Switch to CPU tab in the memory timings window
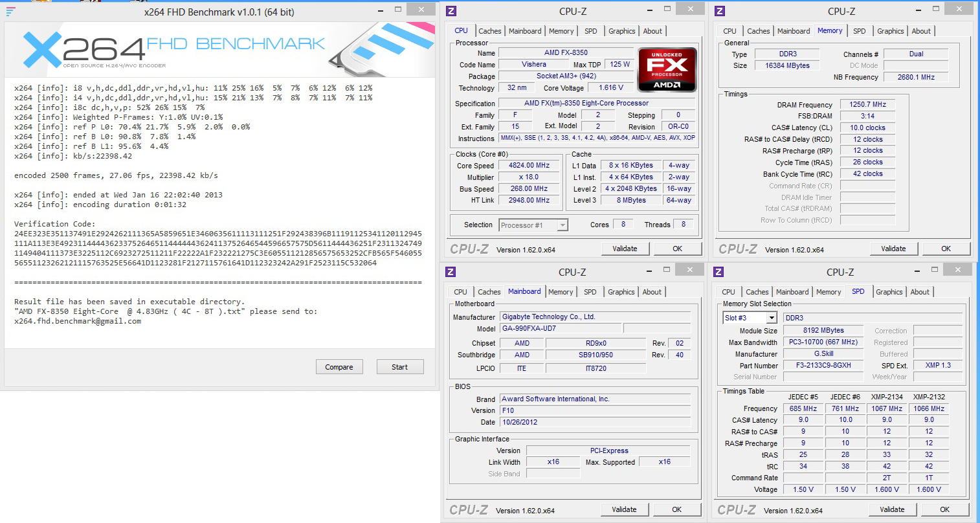 pyautogui.click(x=729, y=31)
